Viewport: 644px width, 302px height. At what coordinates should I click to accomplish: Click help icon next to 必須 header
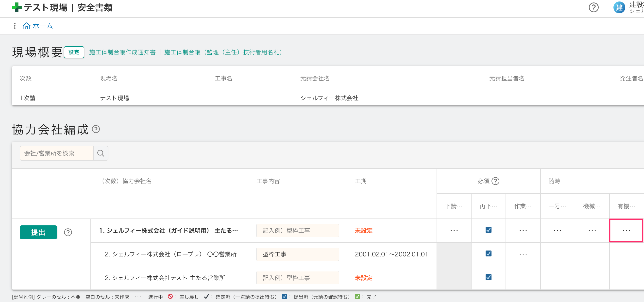click(495, 181)
